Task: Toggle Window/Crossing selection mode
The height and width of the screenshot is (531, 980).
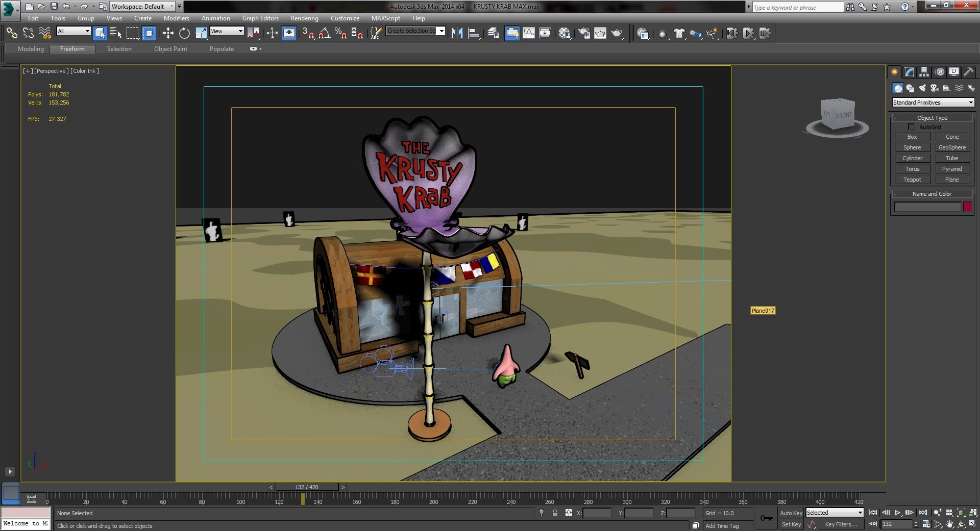Action: 149,33
